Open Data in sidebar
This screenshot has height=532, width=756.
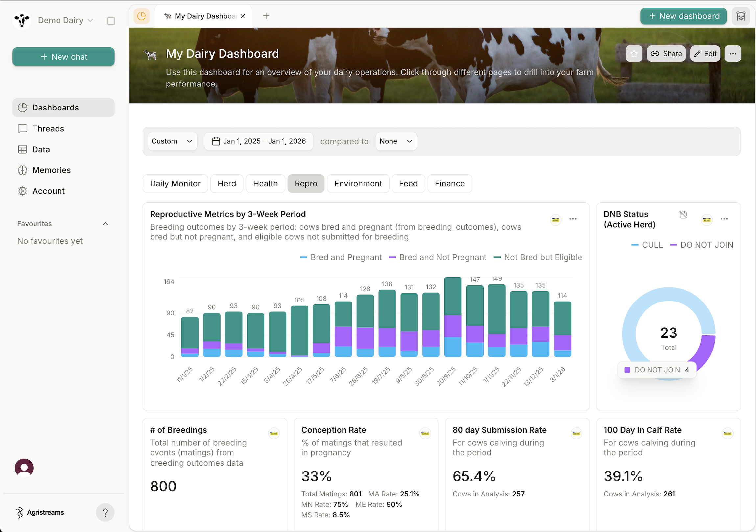[x=63, y=150]
